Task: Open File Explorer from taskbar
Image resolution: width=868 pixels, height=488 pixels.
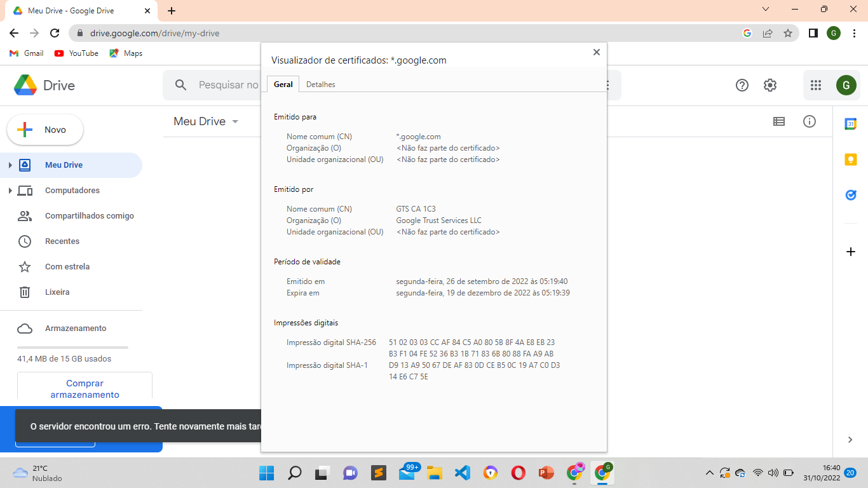Action: pyautogui.click(x=435, y=473)
